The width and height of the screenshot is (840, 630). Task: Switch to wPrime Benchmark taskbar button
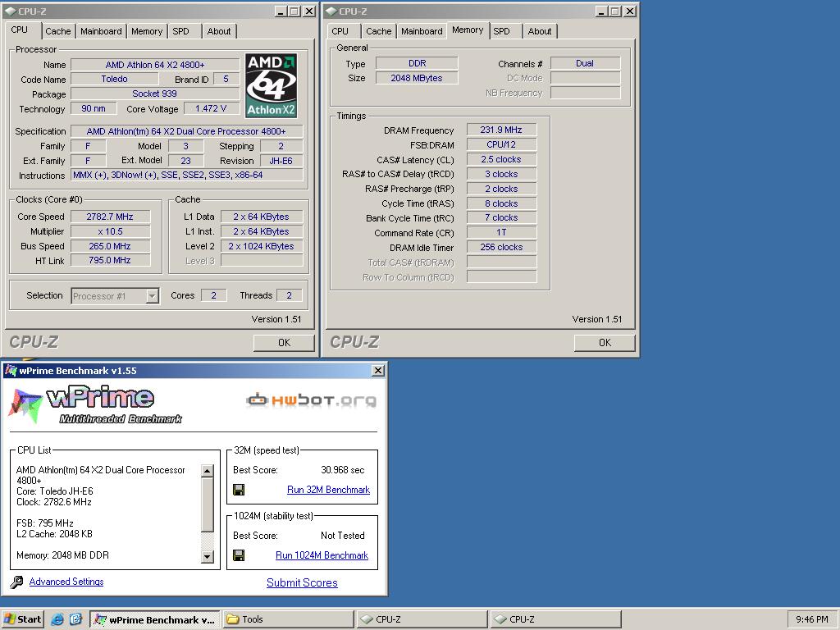click(x=154, y=619)
